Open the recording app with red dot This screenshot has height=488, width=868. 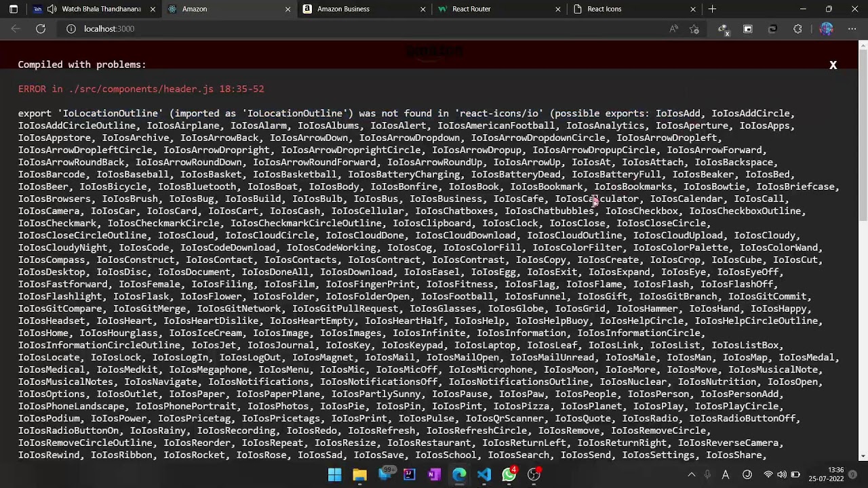pos(534,474)
